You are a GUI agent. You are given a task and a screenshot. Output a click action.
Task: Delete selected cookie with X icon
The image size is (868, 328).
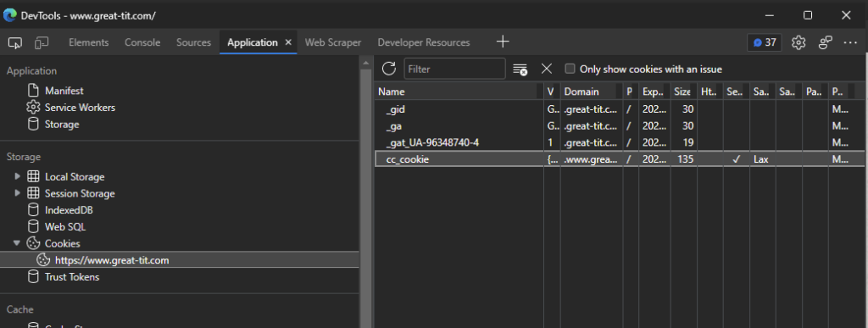point(547,69)
